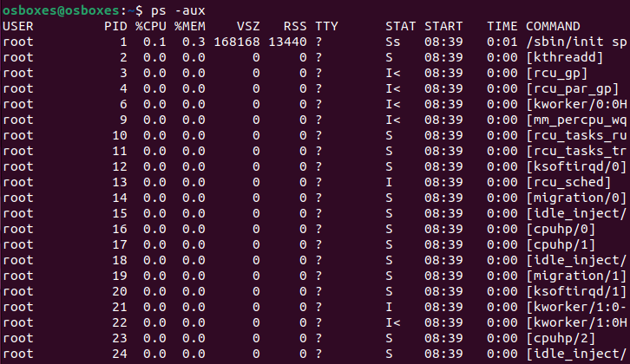Click the PID column header
The width and height of the screenshot is (630, 364).
click(115, 26)
